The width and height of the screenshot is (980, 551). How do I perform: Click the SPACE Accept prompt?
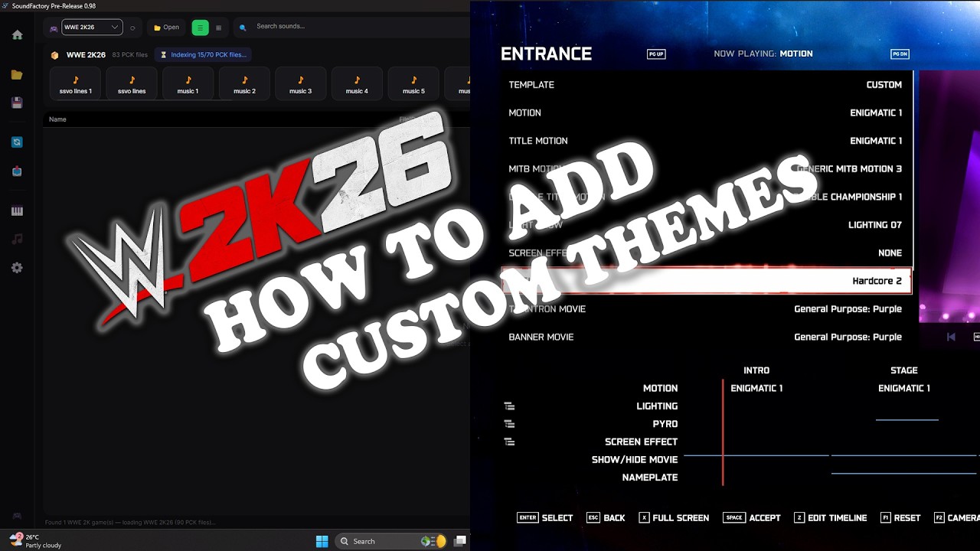pos(752,518)
